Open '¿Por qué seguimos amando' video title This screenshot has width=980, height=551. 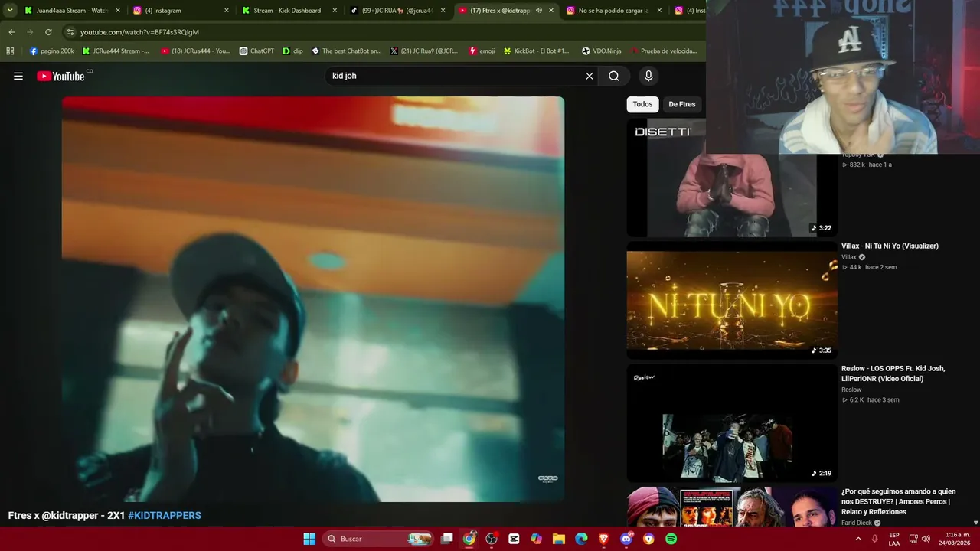click(899, 501)
